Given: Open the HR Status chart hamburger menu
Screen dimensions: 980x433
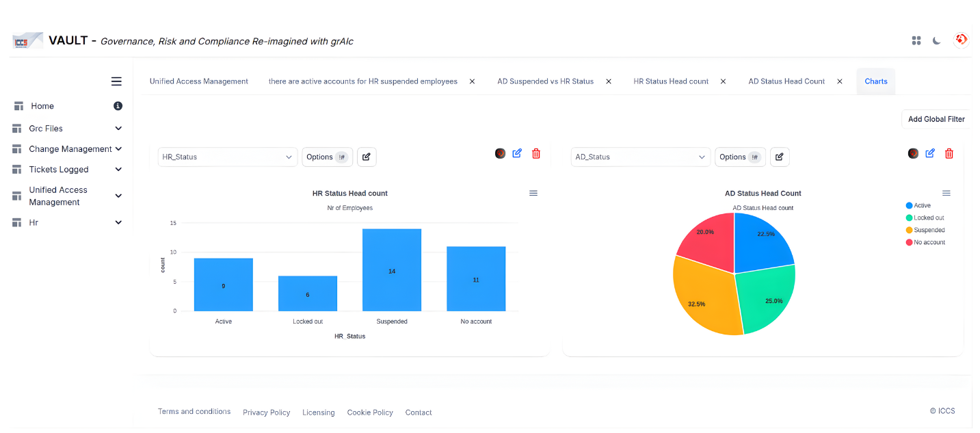Looking at the screenshot, I should (533, 194).
